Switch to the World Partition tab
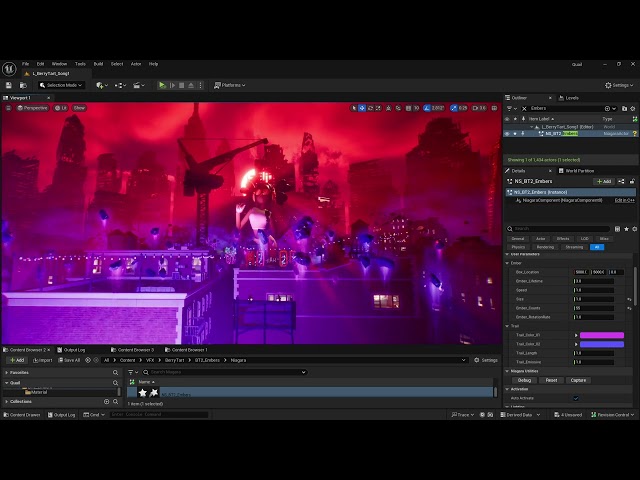The height and width of the screenshot is (480, 640). click(576, 171)
